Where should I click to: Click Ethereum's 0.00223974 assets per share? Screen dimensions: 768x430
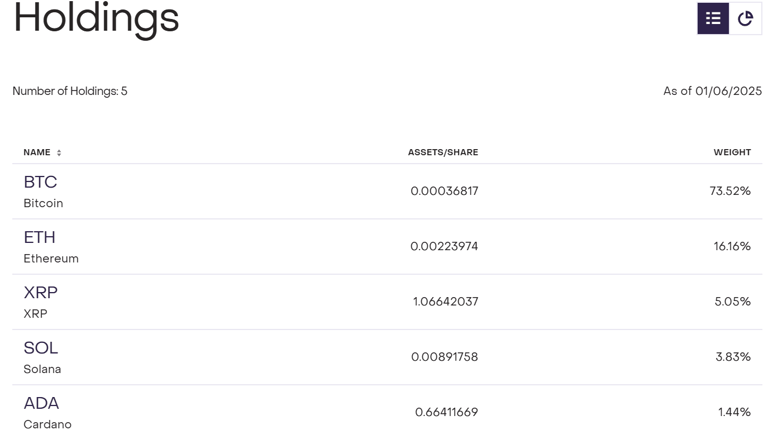pyautogui.click(x=444, y=246)
